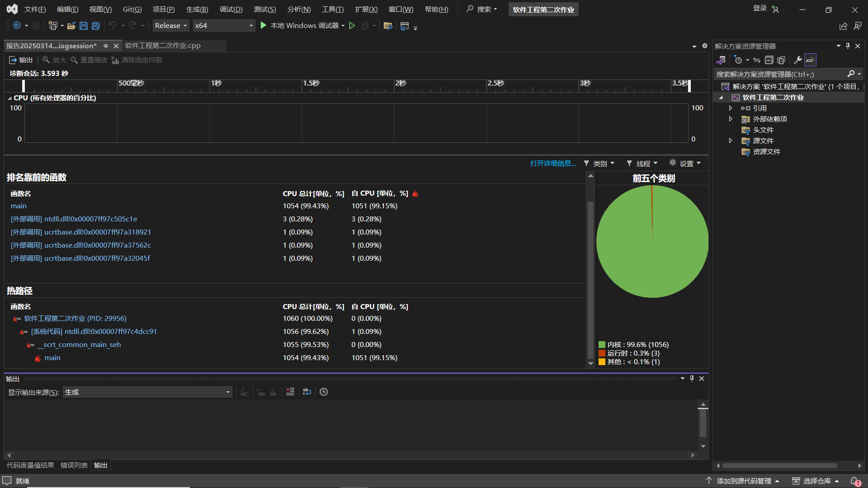Screen dimensions: 868x488
Task: Click the Find in Files icon
Action: [x=387, y=26]
